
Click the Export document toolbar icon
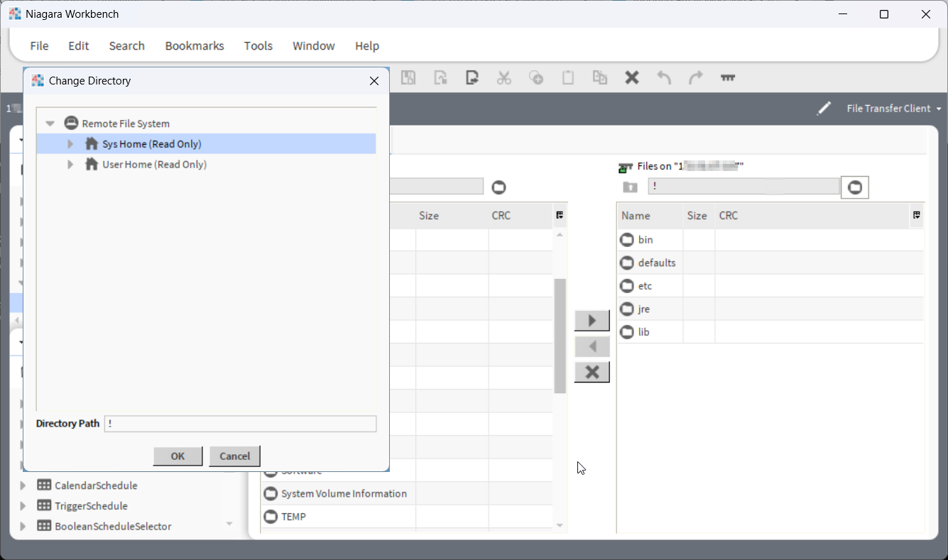(x=472, y=78)
